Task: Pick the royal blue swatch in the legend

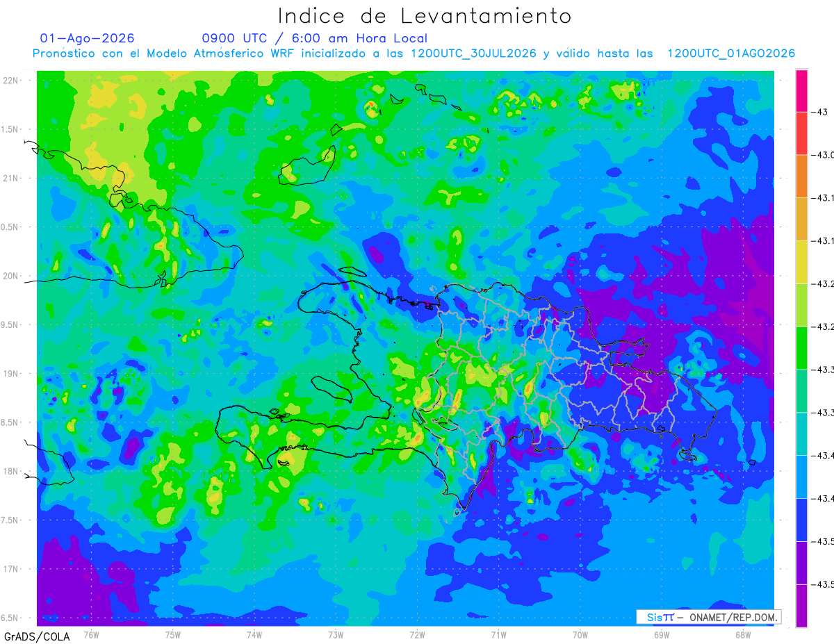Action: tap(801, 520)
